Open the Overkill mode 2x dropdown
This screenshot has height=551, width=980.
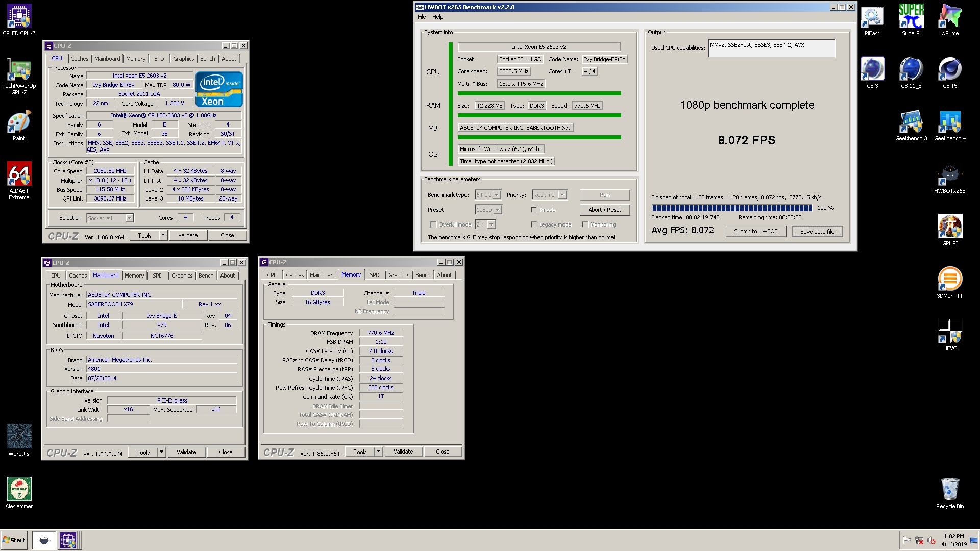(x=485, y=224)
